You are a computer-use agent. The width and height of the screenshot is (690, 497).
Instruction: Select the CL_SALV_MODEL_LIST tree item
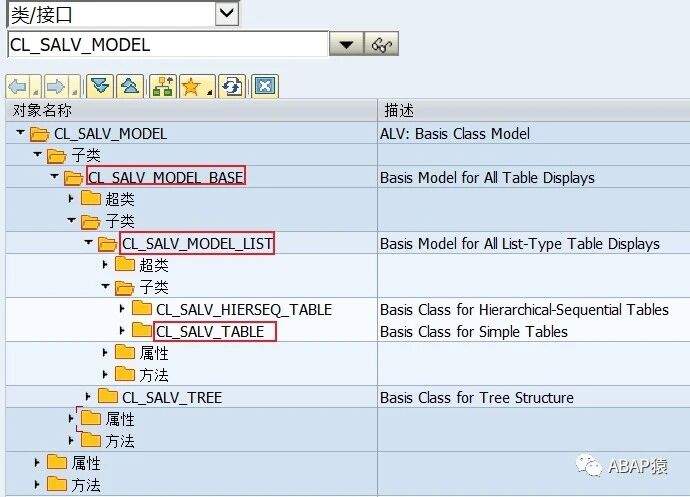click(x=197, y=243)
